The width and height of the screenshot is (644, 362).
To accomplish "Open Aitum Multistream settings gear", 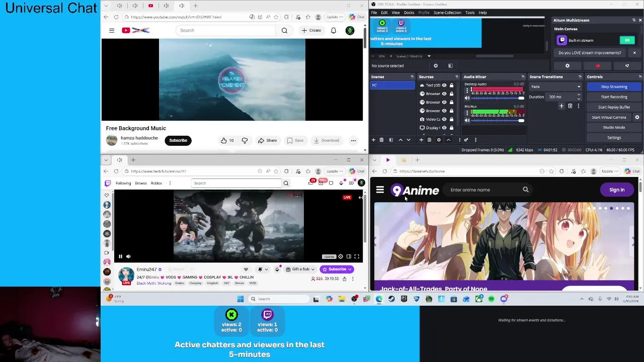I will 568,66.
